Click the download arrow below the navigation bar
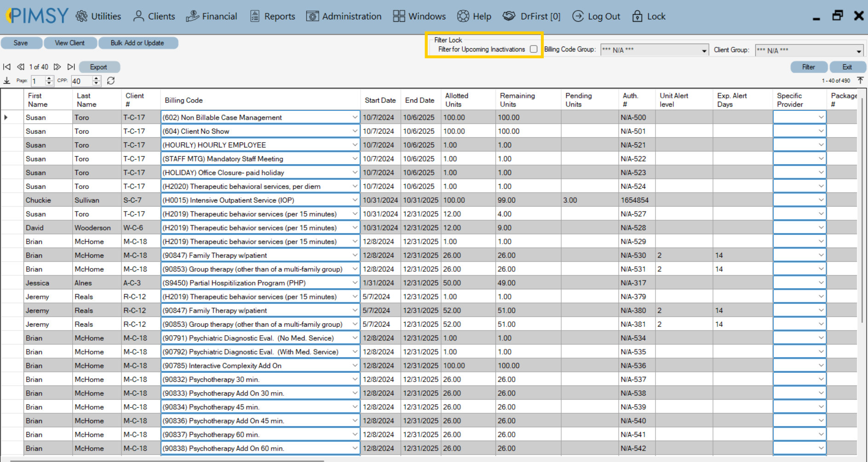Screen dimensions: 868x462 [6, 81]
